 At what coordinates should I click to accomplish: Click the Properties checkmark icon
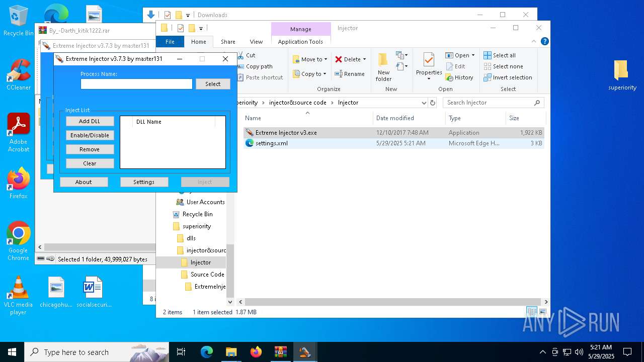(429, 60)
